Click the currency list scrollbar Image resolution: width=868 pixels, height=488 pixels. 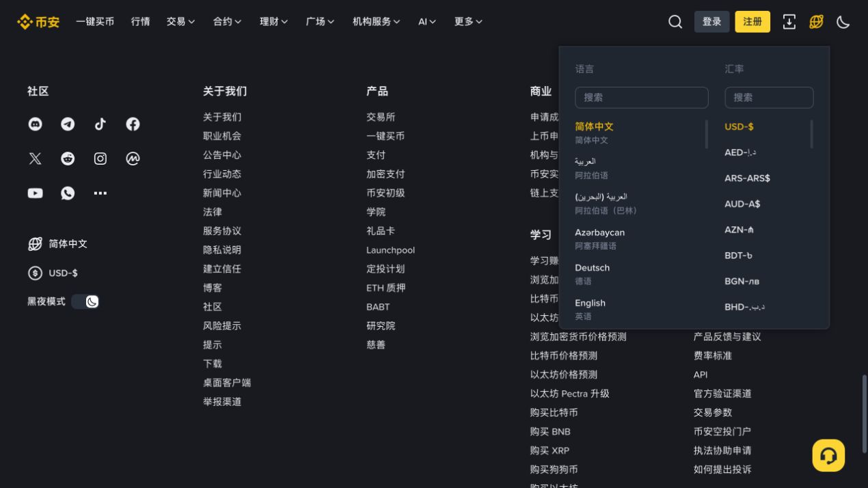(812, 134)
